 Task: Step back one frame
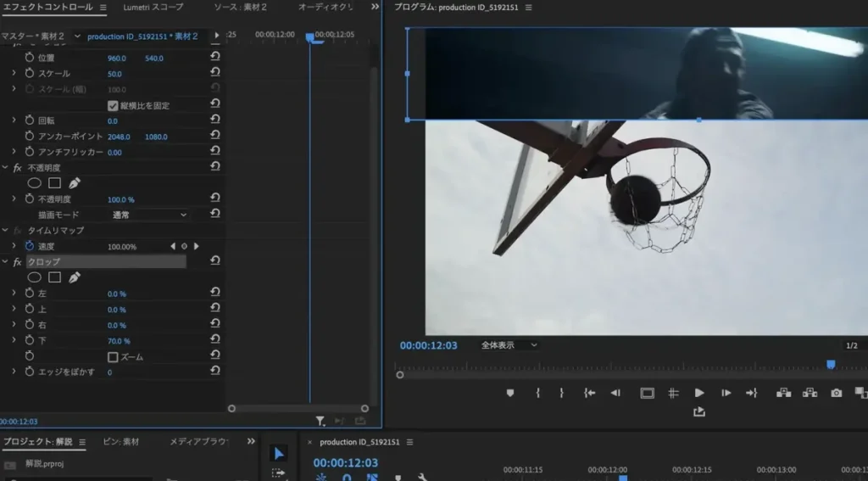click(615, 393)
